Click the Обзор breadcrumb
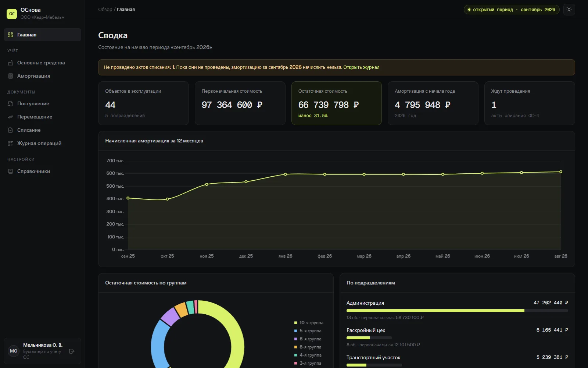This screenshot has width=588, height=368. 105,10
